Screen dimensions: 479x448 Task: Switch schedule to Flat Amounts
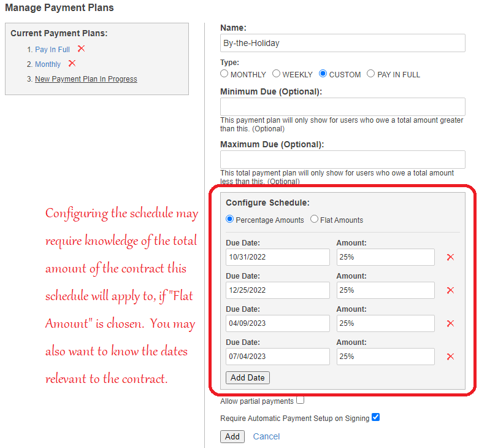pos(315,219)
